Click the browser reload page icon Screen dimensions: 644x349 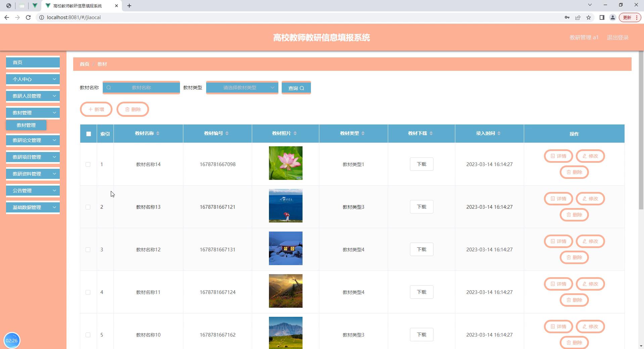[28, 17]
